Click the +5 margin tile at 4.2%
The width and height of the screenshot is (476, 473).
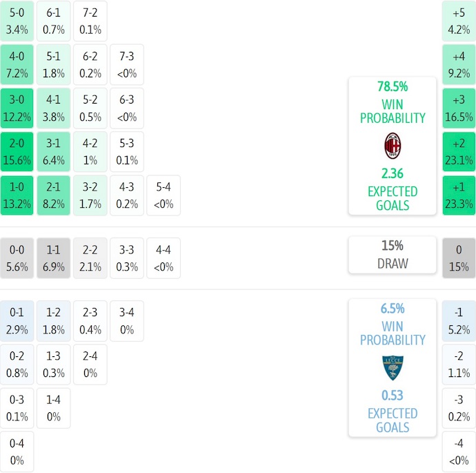tap(459, 21)
